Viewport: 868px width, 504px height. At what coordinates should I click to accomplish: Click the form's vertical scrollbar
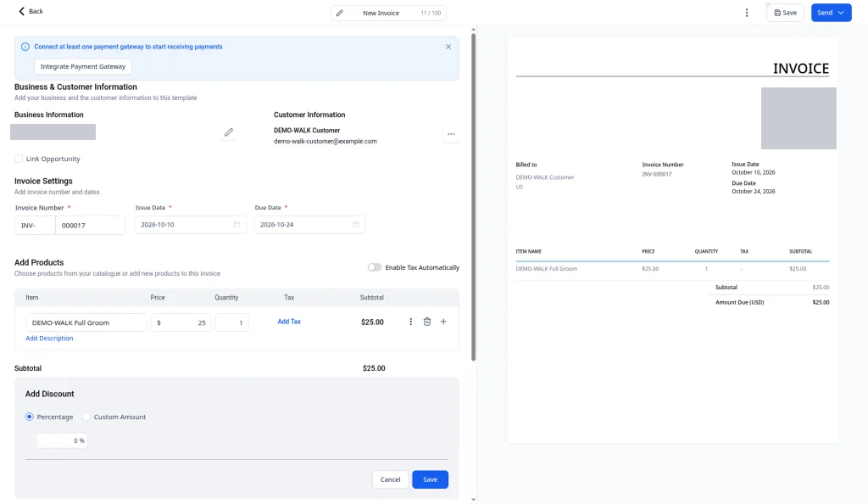(x=473, y=197)
